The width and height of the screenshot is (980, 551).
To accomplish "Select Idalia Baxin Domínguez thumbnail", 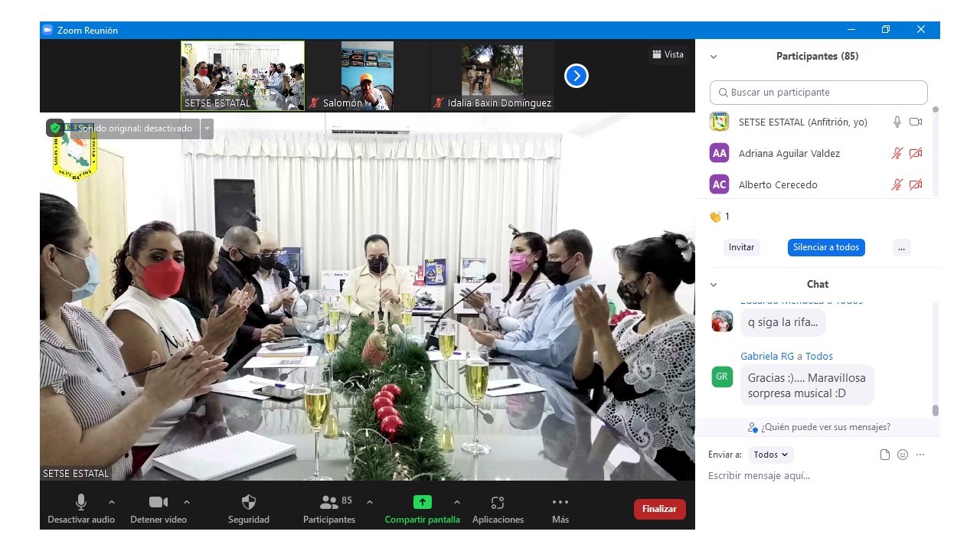I will (492, 76).
